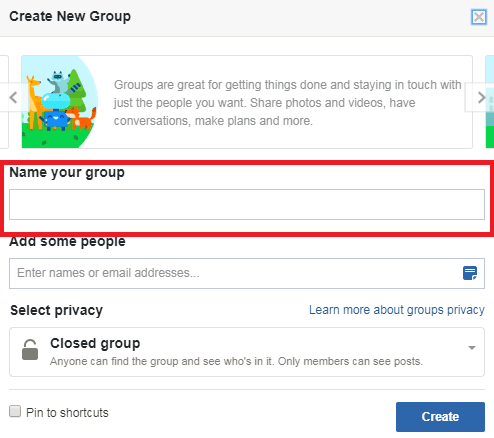Open the Closed group privacy selector
Screen dimensions: 494x438
(x=247, y=352)
